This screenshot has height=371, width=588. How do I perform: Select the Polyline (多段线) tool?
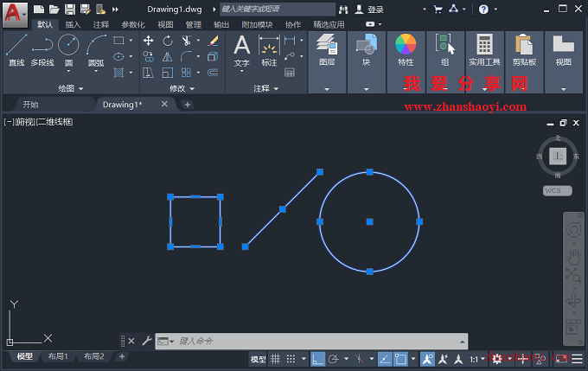click(42, 51)
